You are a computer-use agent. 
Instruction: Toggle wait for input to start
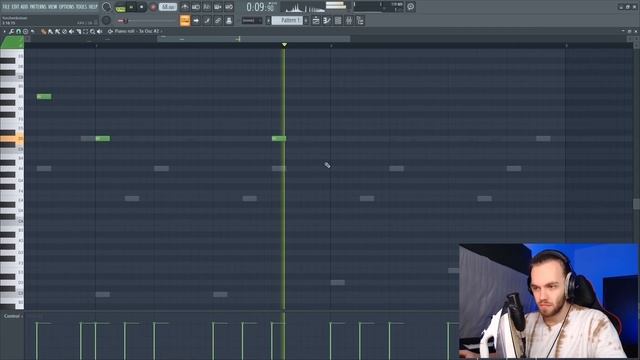196,7
